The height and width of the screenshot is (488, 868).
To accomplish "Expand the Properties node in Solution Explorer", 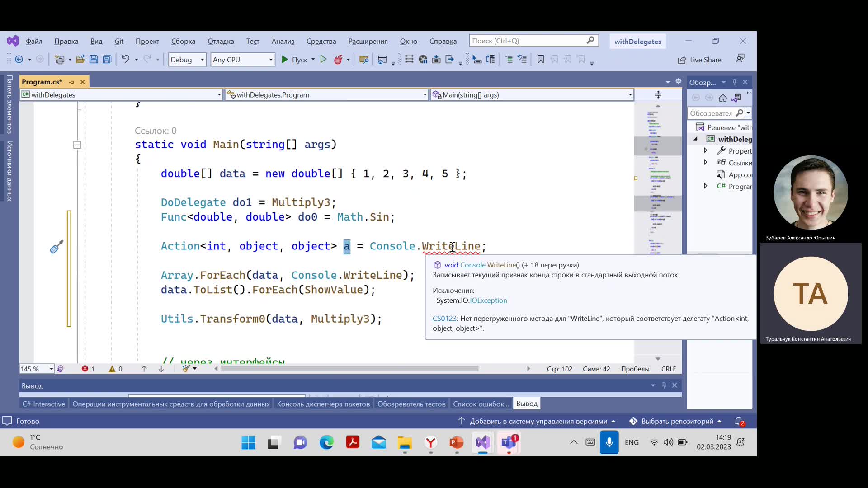I will click(x=705, y=150).
